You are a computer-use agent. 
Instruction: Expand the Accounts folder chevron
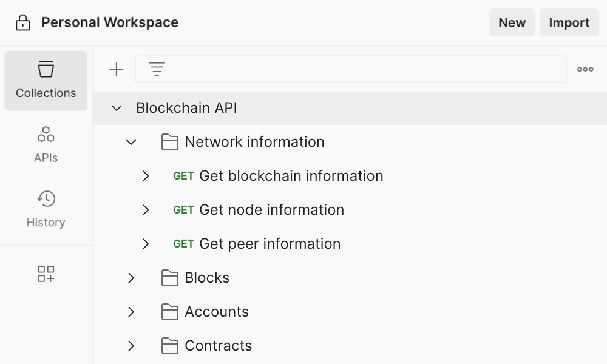(131, 312)
